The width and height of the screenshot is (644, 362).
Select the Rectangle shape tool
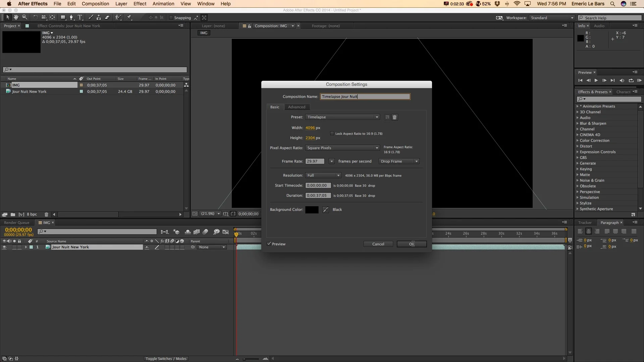[x=63, y=17]
